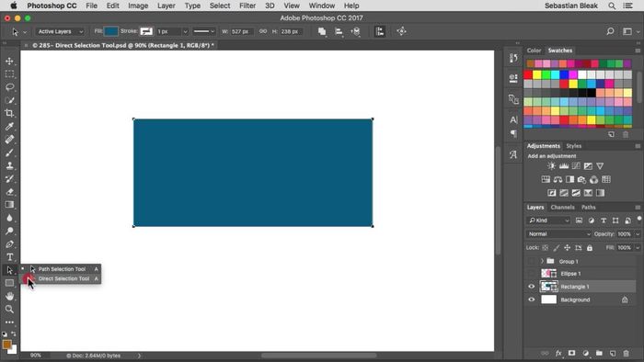
Task: Open tool preset picker arrow
Action: (x=25, y=31)
